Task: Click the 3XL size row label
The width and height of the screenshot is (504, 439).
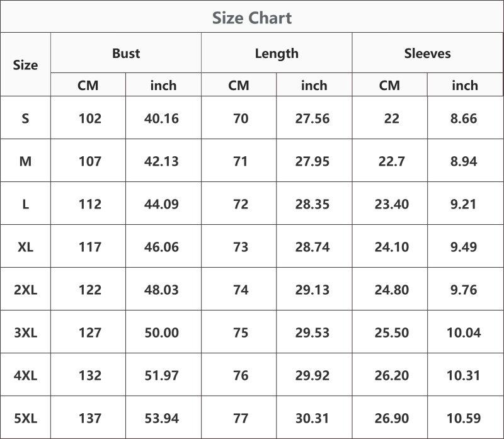Action: point(25,333)
